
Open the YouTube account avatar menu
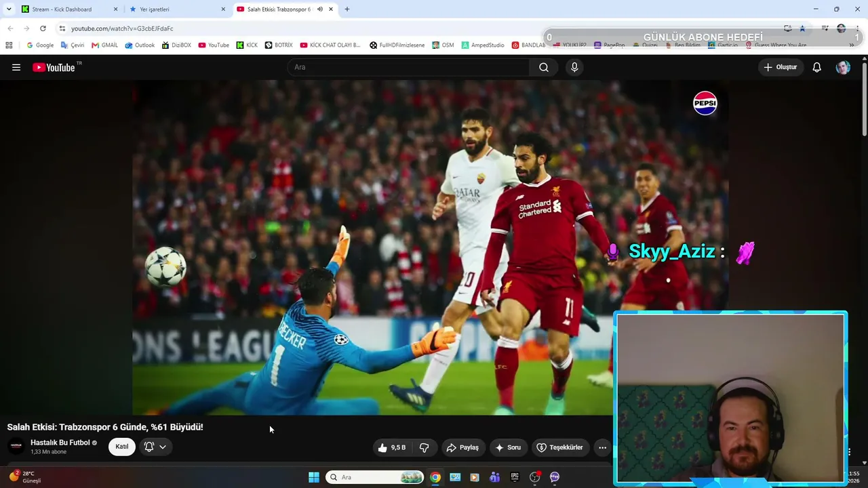click(x=843, y=67)
